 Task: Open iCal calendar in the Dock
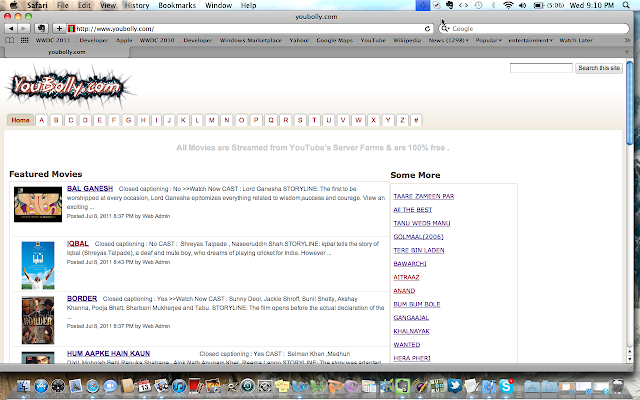pos(144,385)
